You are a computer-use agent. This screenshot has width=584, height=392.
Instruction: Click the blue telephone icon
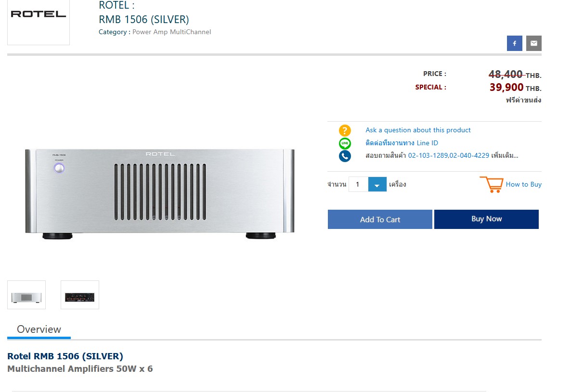[345, 156]
